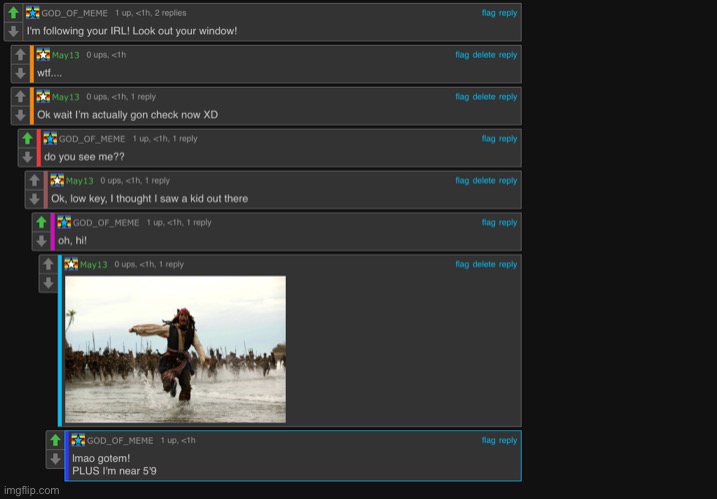Delete the Jack Sparrow image comment
This screenshot has width=717, height=499.
483,265
